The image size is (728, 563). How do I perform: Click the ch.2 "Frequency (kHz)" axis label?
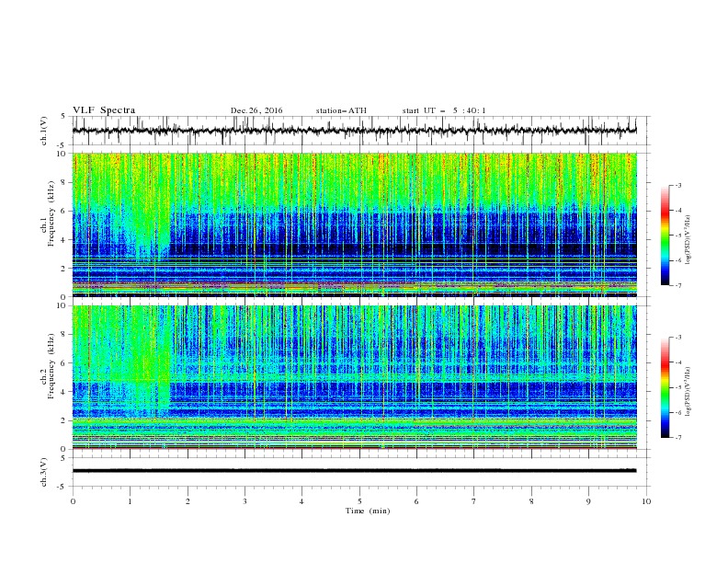click(x=51, y=366)
